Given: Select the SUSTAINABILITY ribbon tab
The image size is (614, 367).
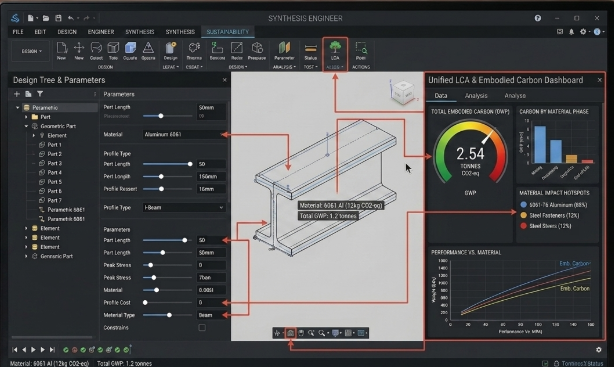Looking at the screenshot, I should pos(228,32).
